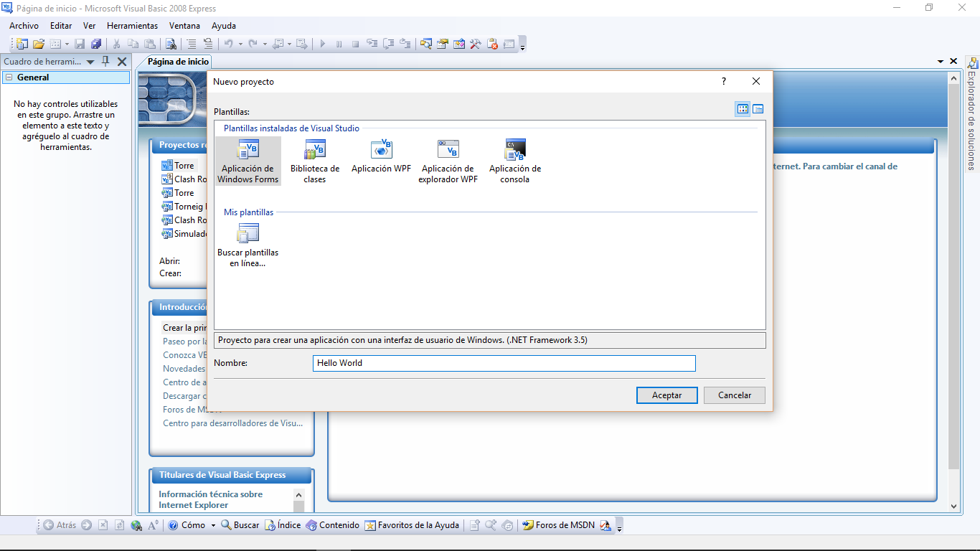Click the Cut scissors toolbar icon
The image size is (980, 551).
tap(117, 44)
